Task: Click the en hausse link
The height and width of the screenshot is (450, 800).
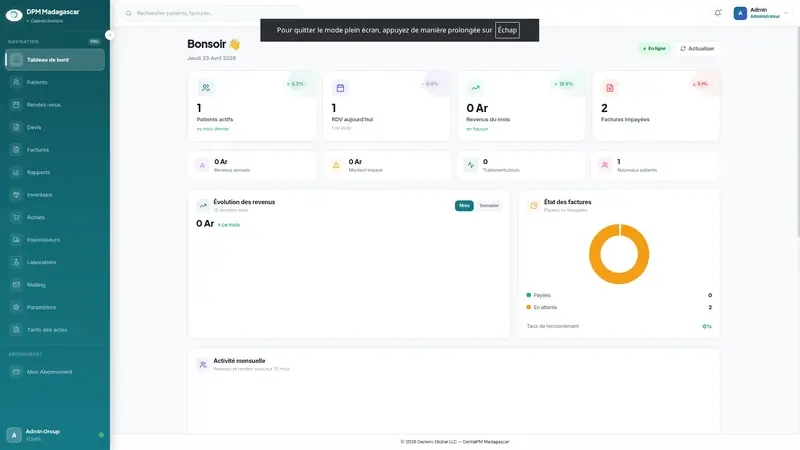Action: [477, 129]
